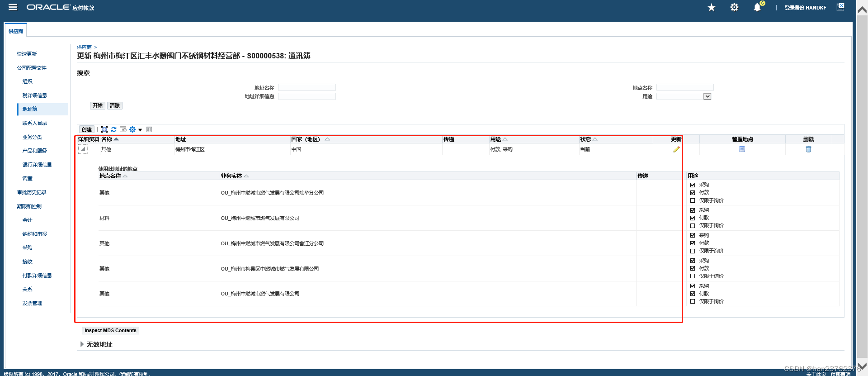Click the 创建 button
The image size is (868, 376).
click(x=87, y=129)
